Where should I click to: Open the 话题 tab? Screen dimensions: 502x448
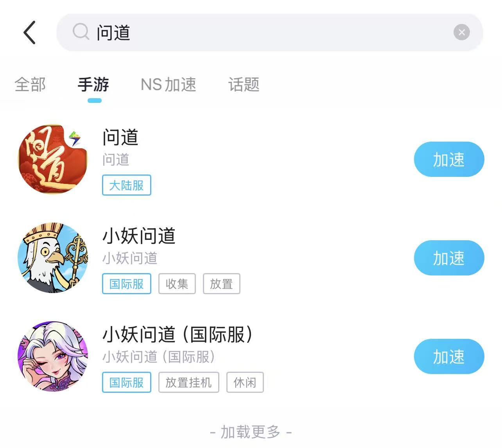click(244, 85)
